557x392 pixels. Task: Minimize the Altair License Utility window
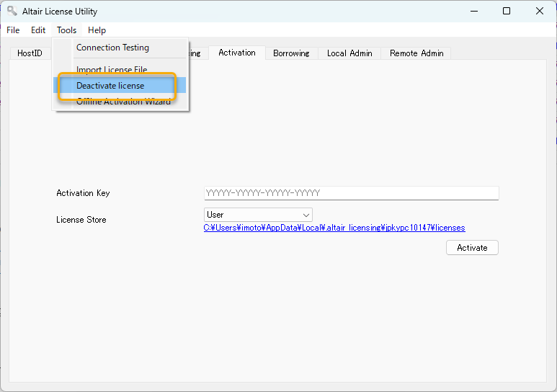point(474,11)
